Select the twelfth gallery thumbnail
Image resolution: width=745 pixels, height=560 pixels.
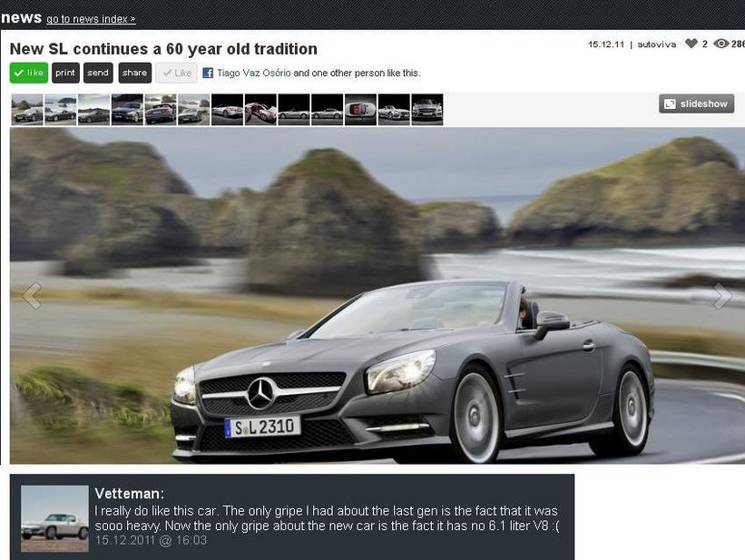tap(394, 109)
